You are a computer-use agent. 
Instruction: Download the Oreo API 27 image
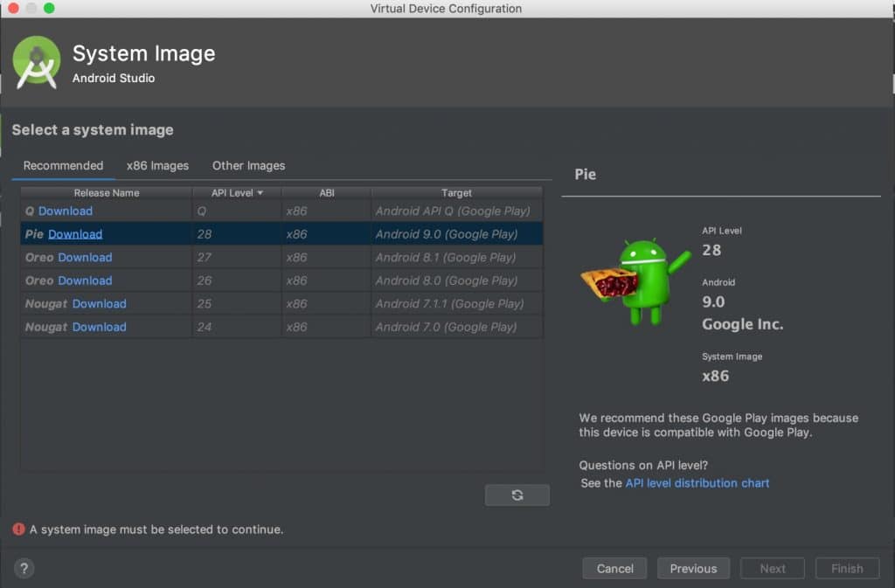pyautogui.click(x=85, y=258)
